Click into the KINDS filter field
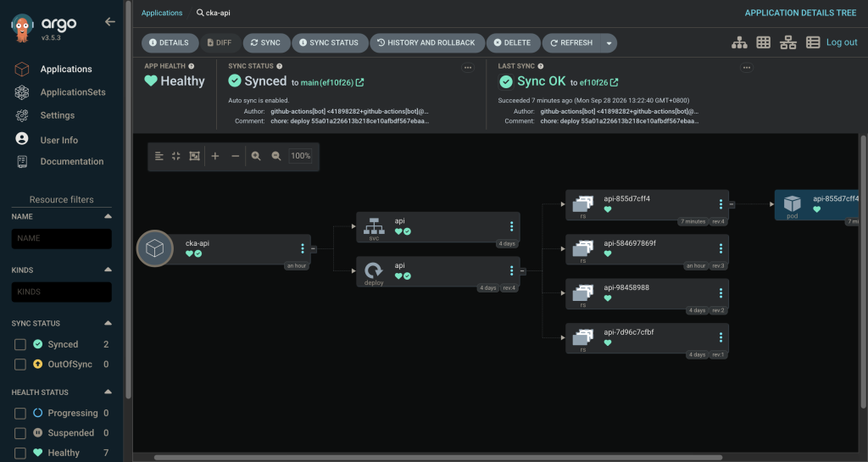Screen dimensions: 868x462 click(x=61, y=292)
